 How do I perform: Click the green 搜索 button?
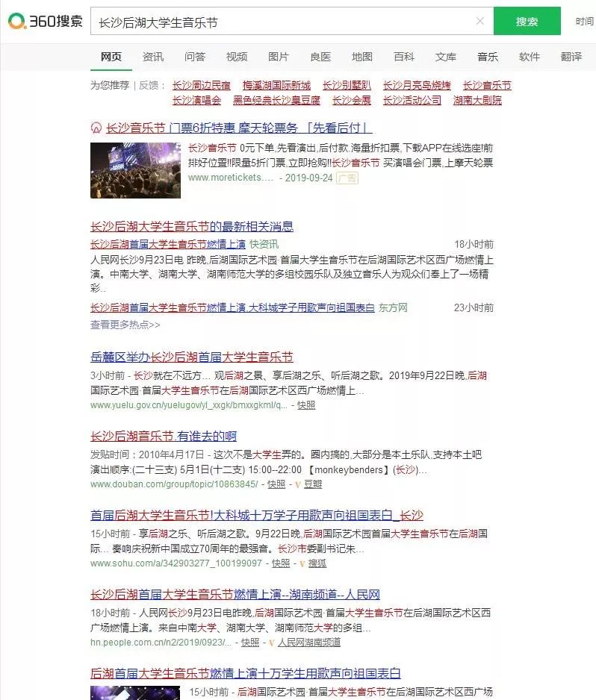click(527, 21)
